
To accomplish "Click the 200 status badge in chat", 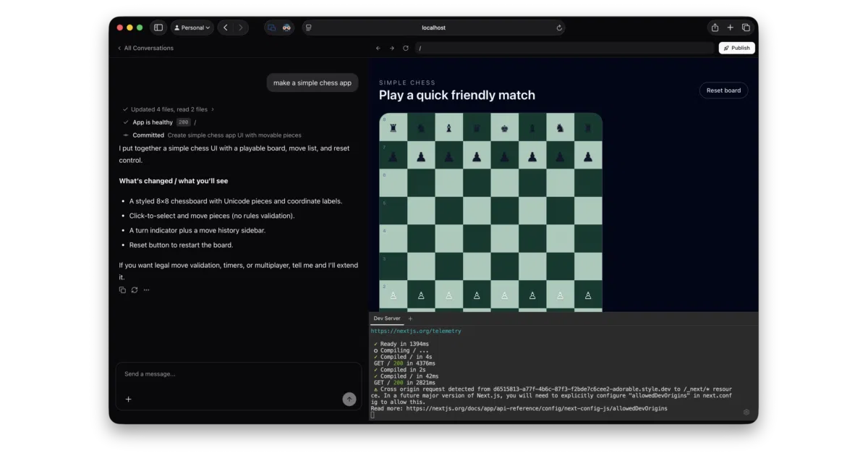I will (184, 122).
